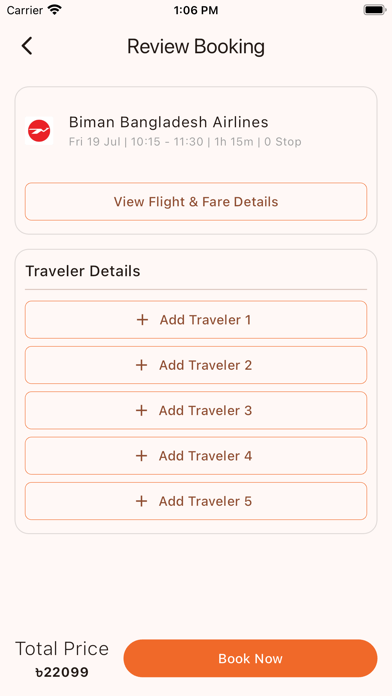
Task: Tap the Biman Bangladesh Airlines name
Action: click(x=169, y=122)
